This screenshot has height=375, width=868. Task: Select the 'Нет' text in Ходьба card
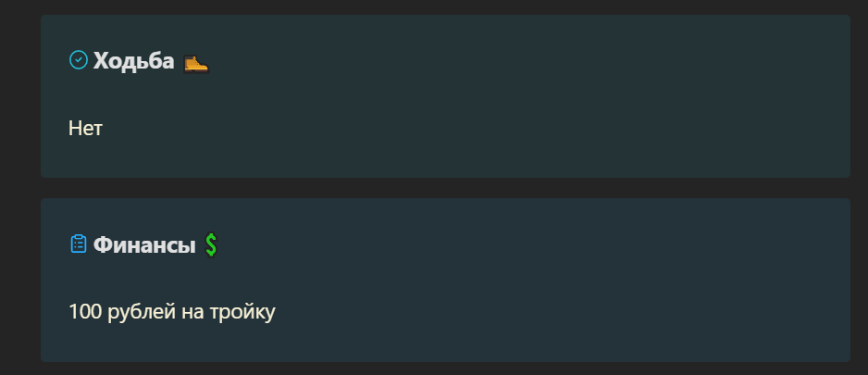(x=85, y=129)
